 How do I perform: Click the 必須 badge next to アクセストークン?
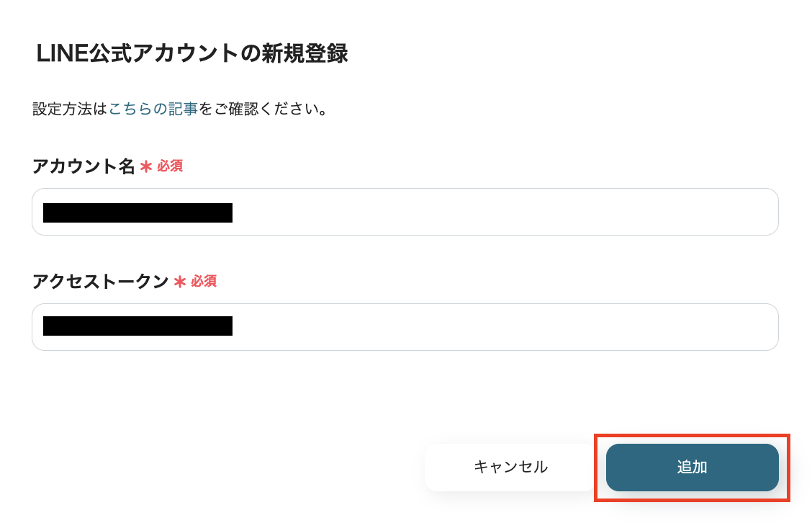[x=204, y=282]
